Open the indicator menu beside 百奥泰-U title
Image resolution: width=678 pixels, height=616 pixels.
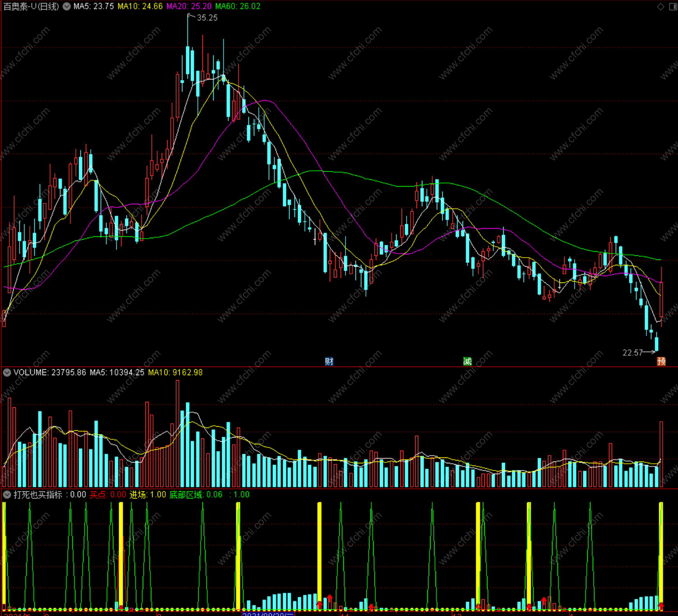[x=66, y=6]
